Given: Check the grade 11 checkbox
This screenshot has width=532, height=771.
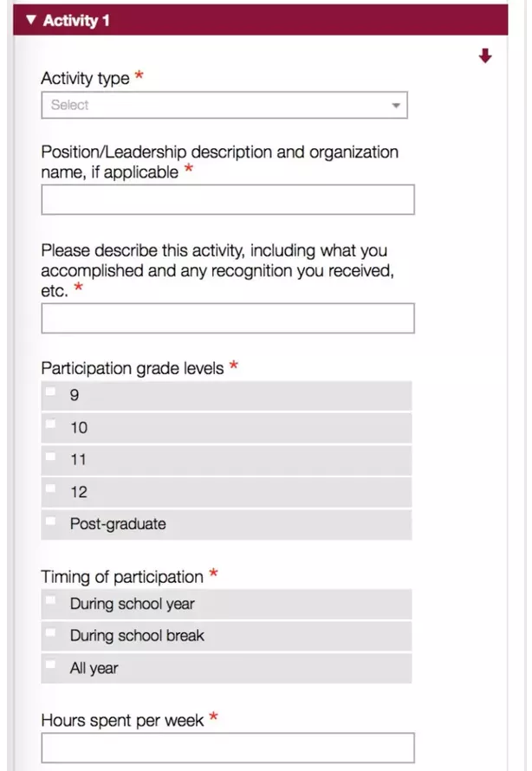Looking at the screenshot, I should click(x=51, y=457).
